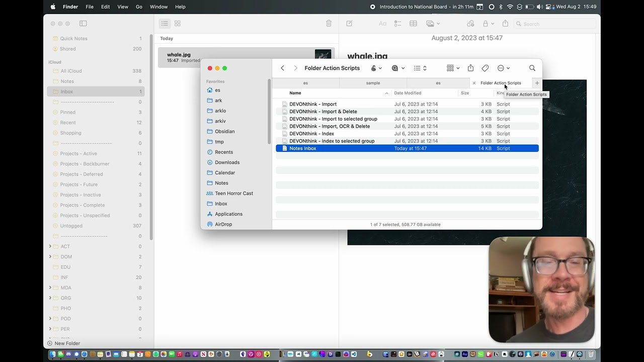Open the Notes lock dropdown
644x362 pixels.
tap(488, 24)
